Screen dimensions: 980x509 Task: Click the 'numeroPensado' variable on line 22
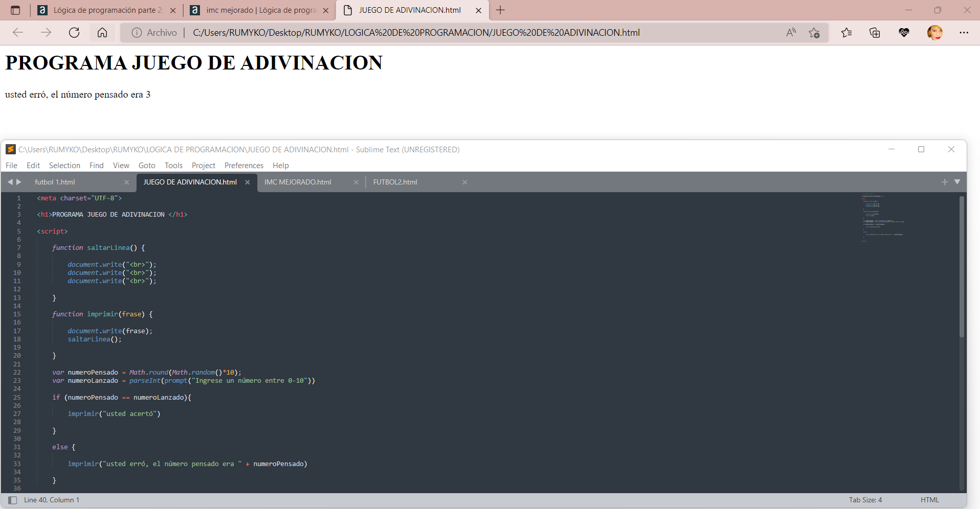(x=93, y=372)
